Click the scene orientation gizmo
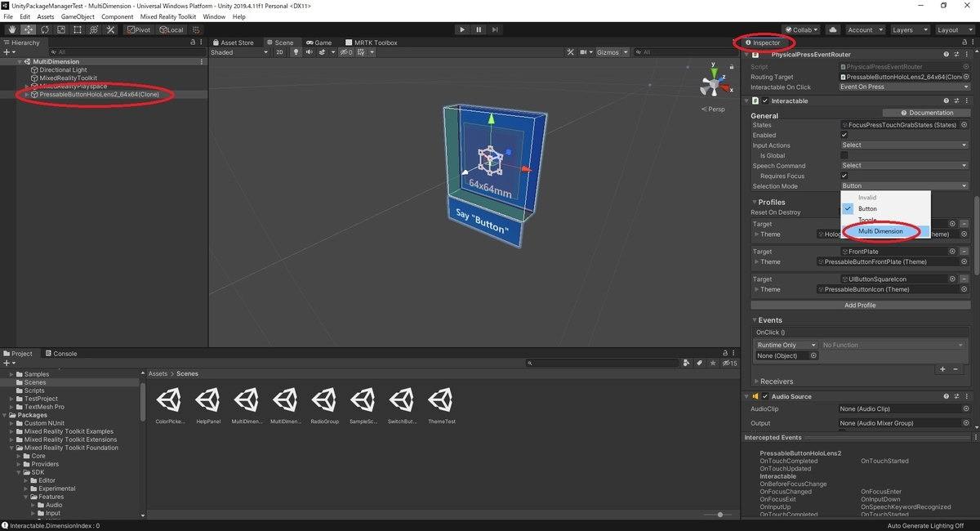The image size is (980, 531). point(713,83)
